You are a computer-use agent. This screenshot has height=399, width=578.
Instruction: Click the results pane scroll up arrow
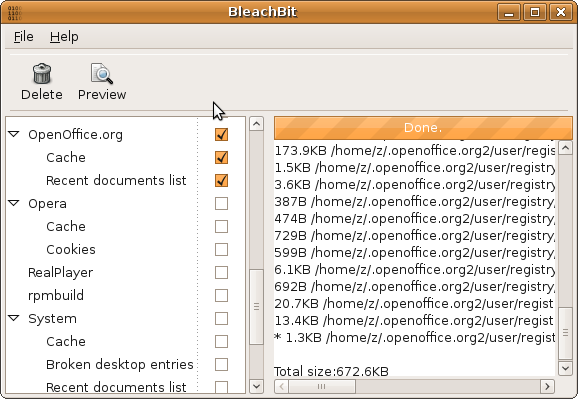pyautogui.click(x=565, y=148)
